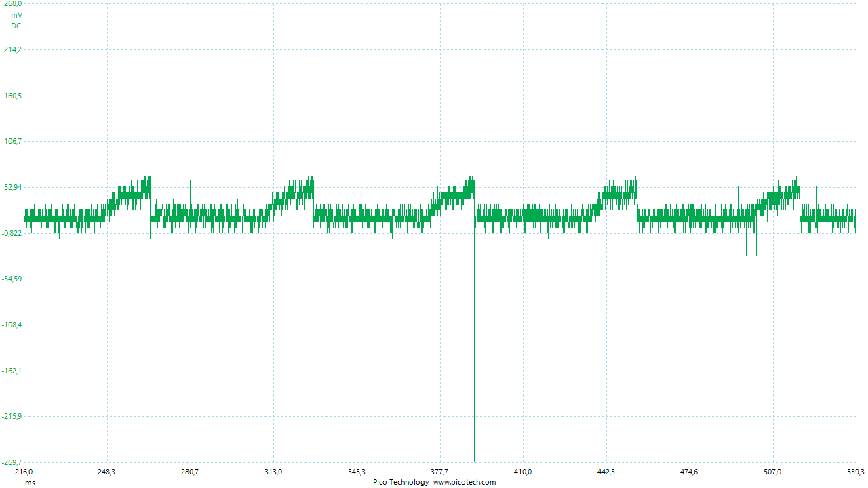Select the mV unit label
The width and height of the screenshot is (868, 488).
click(x=16, y=15)
